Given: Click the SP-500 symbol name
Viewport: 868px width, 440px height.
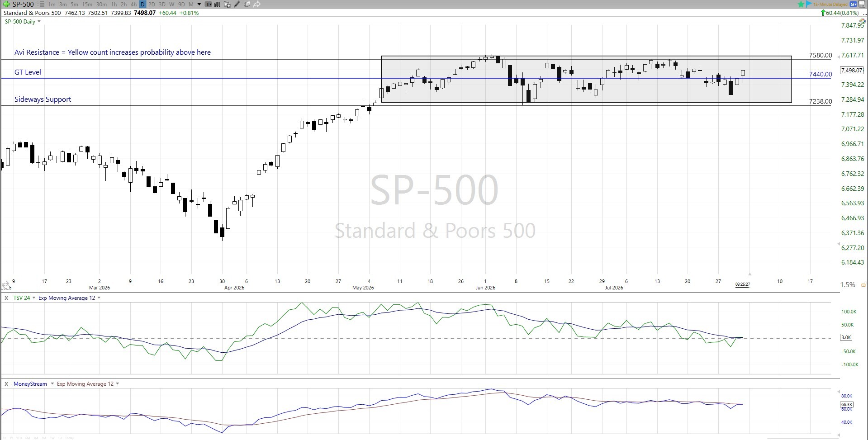Looking at the screenshot, I should (x=23, y=4).
